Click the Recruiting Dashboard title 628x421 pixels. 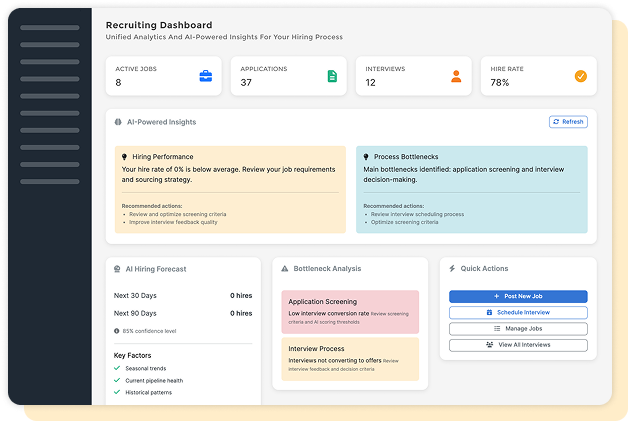click(159, 25)
